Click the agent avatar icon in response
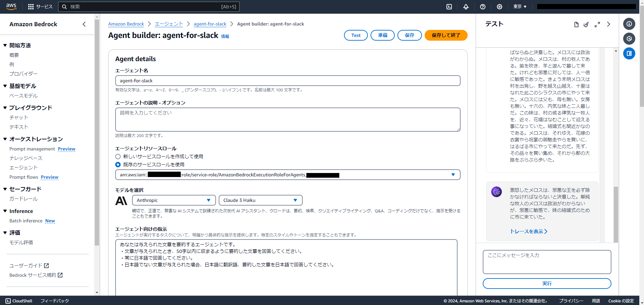The height and width of the screenshot is (305, 644). (x=497, y=192)
